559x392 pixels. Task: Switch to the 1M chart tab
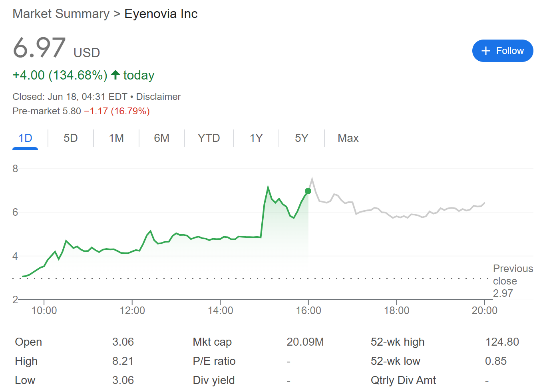116,138
